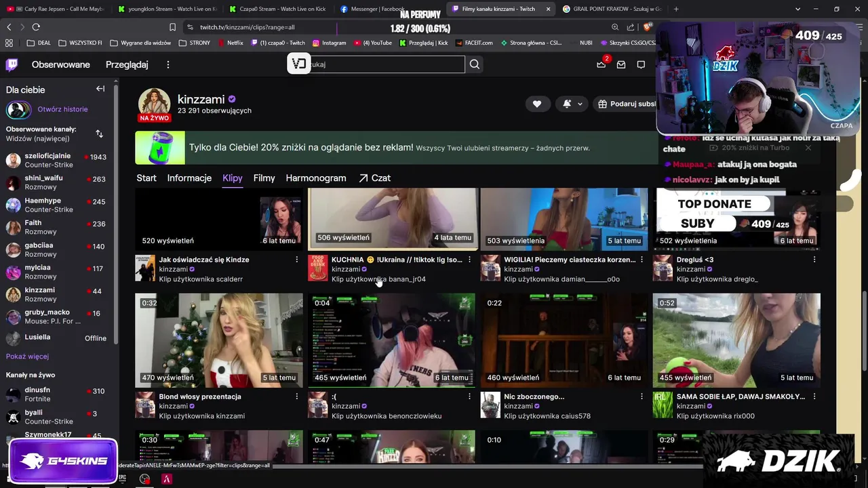868x488 pixels.
Task: Open options menu for Dregluś <3 clip
Action: pyautogui.click(x=814, y=260)
